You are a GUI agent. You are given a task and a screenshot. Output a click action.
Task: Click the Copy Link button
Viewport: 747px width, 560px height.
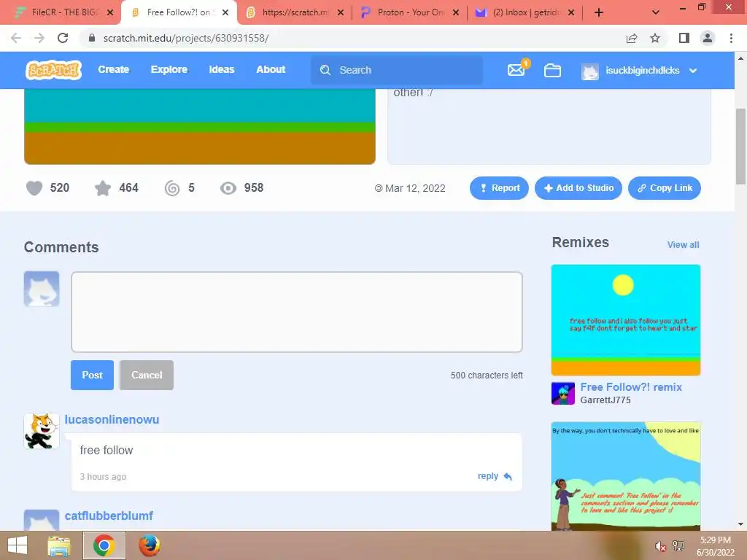664,188
